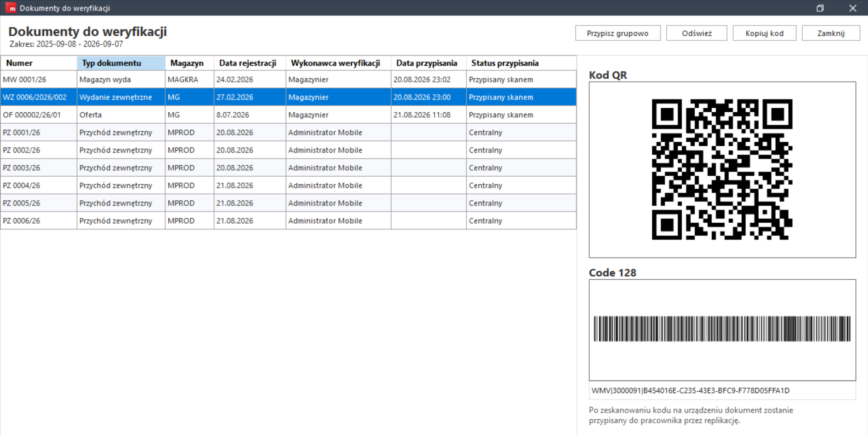Sort by Data przypisania column header
Image resolution: width=868 pixels, height=436 pixels.
pos(429,63)
